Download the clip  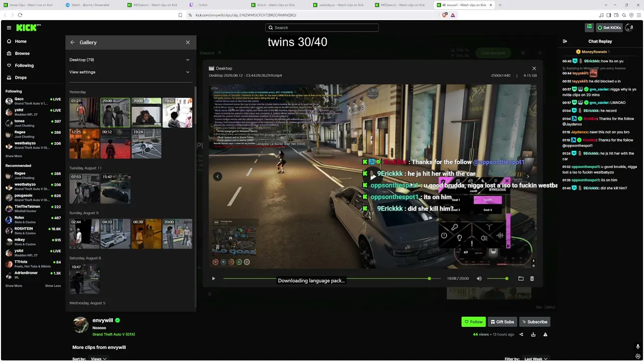(533, 334)
